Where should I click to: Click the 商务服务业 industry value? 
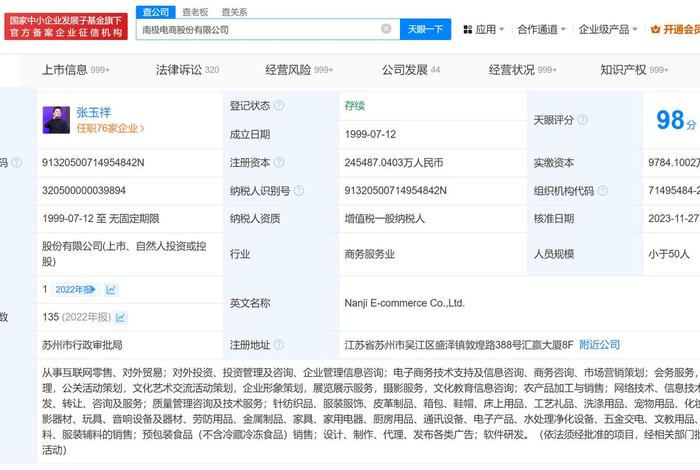point(370,254)
